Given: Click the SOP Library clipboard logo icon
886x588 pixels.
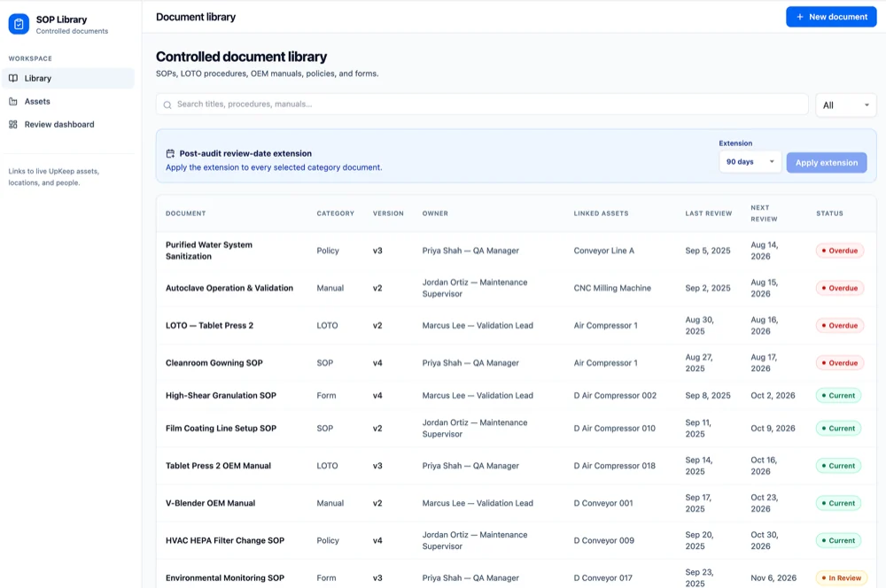Looking at the screenshot, I should pos(19,24).
